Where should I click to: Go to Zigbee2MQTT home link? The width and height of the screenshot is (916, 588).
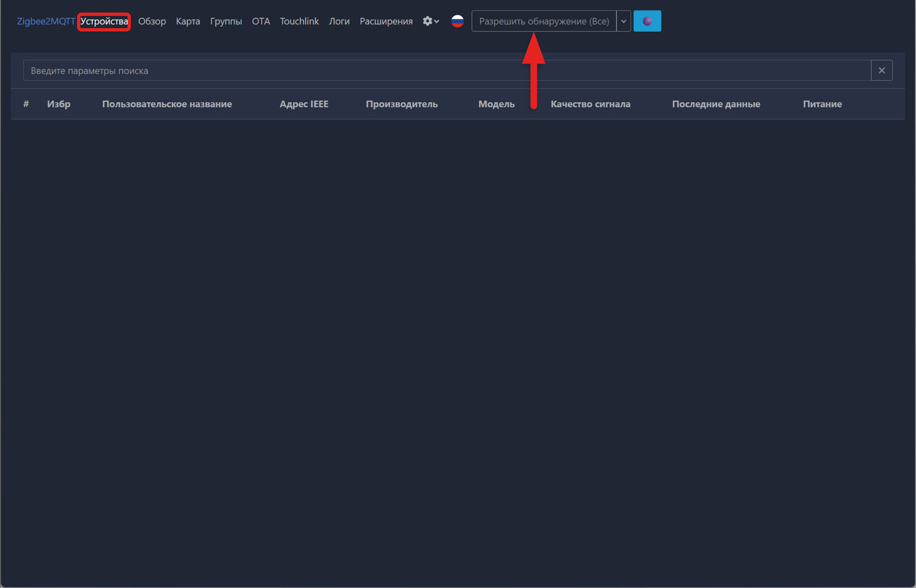(x=46, y=21)
